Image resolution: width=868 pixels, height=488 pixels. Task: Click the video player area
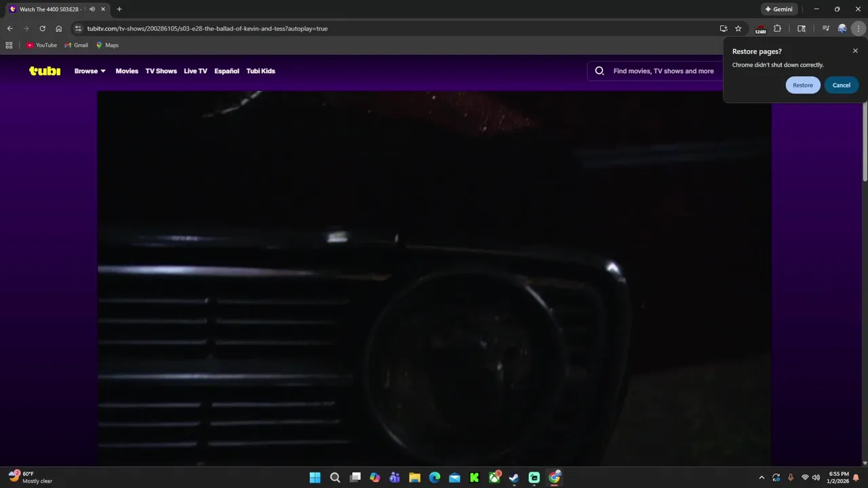coord(434,278)
